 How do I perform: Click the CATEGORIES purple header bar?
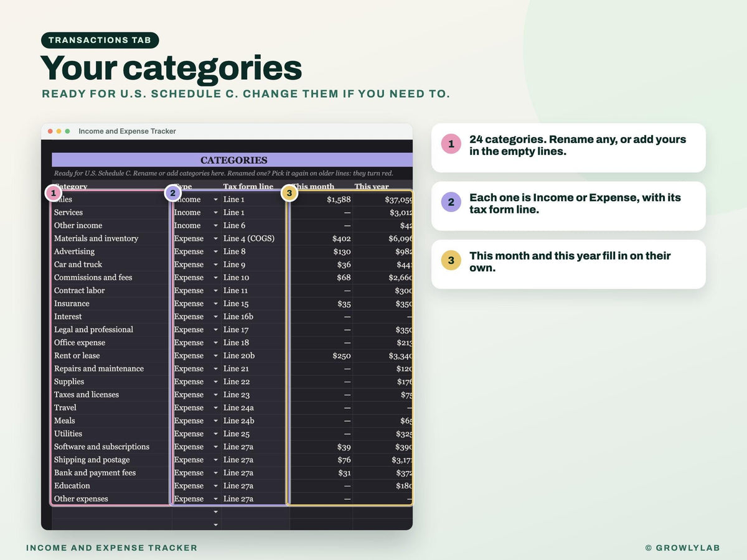point(232,160)
